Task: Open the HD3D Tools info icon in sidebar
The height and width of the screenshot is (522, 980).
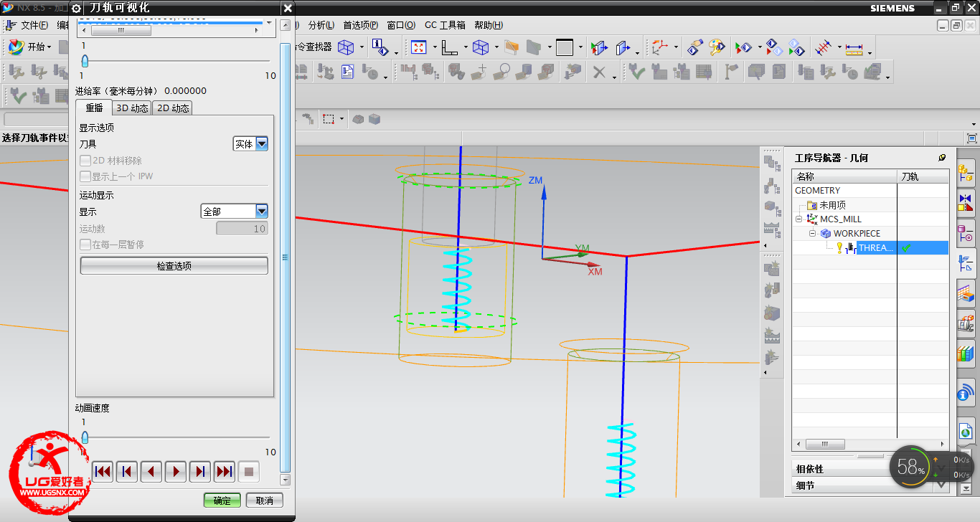Action: (966, 392)
